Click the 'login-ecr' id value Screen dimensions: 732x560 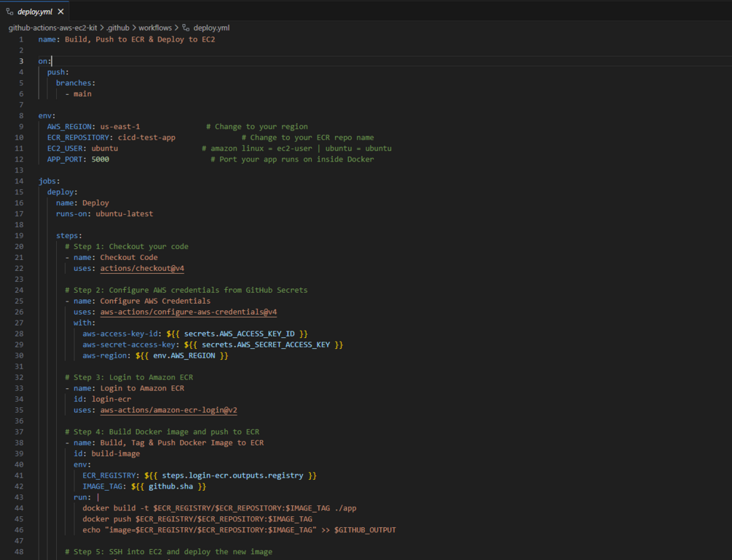111,400
